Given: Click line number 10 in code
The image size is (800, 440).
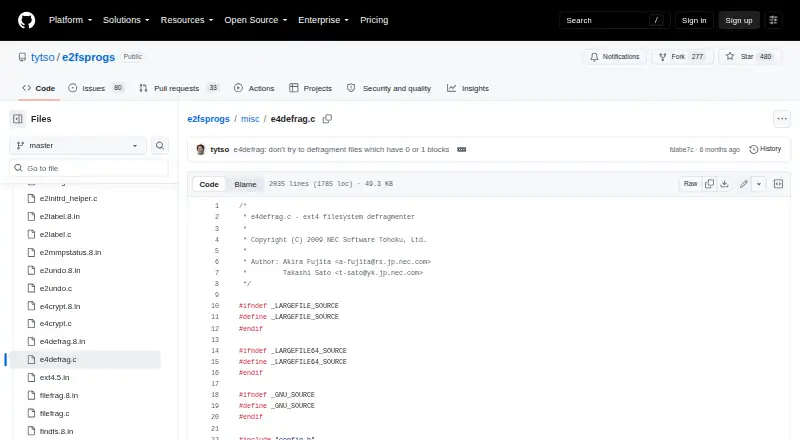Looking at the screenshot, I should [x=215, y=306].
